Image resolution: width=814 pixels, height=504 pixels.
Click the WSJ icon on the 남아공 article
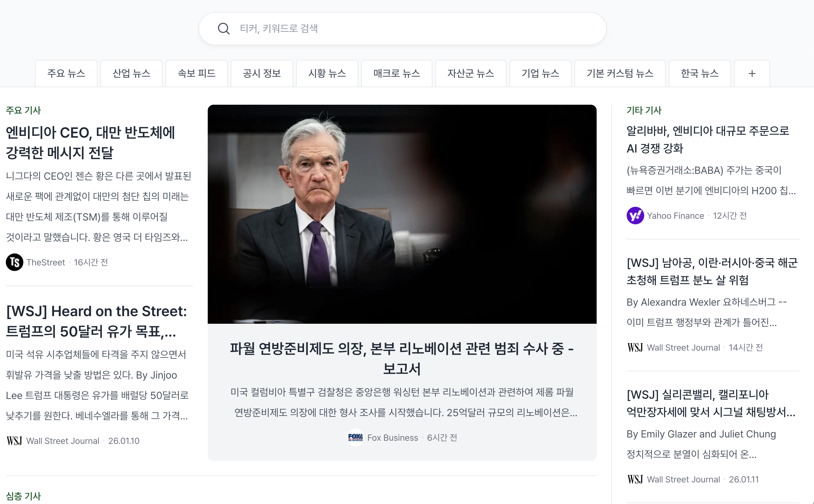click(x=635, y=347)
